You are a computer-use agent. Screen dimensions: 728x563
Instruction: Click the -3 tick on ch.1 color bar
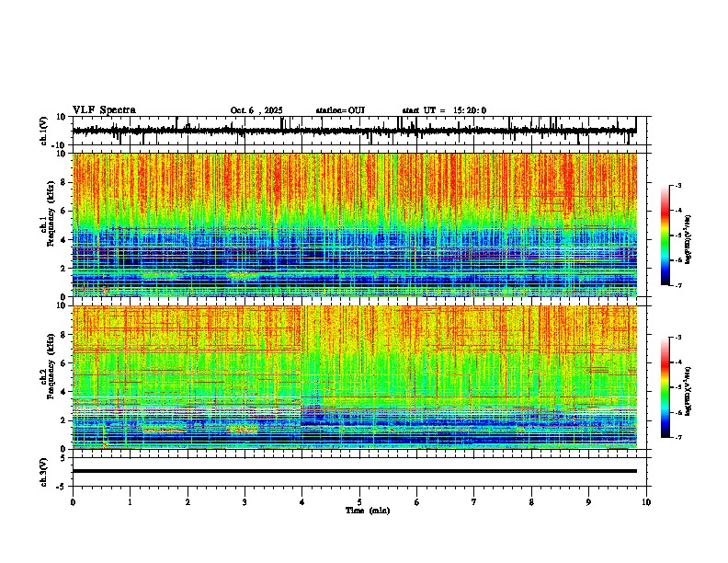[x=678, y=185]
